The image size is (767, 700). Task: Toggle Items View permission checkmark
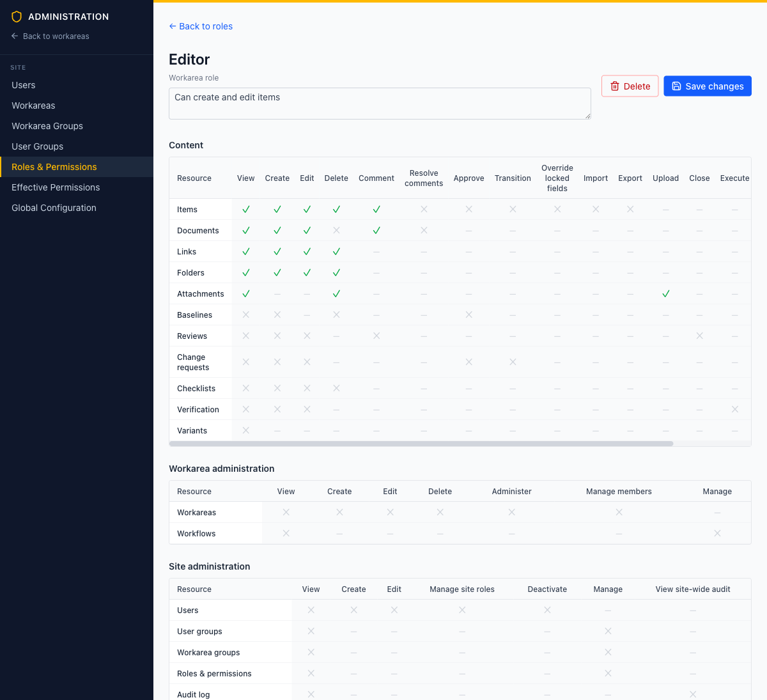246,209
